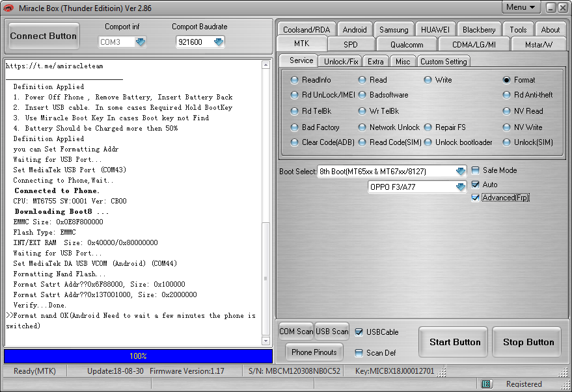The image size is (572, 392).
Task: Click the COM Scan button
Action: coord(296,331)
